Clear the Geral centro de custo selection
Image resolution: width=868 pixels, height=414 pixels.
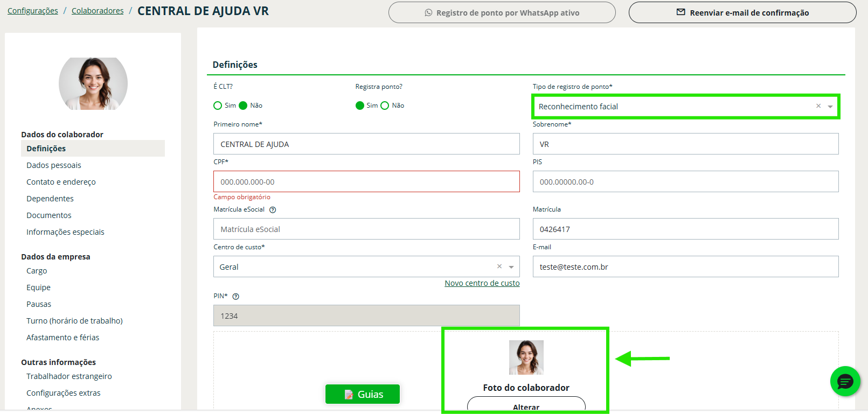[x=499, y=266]
